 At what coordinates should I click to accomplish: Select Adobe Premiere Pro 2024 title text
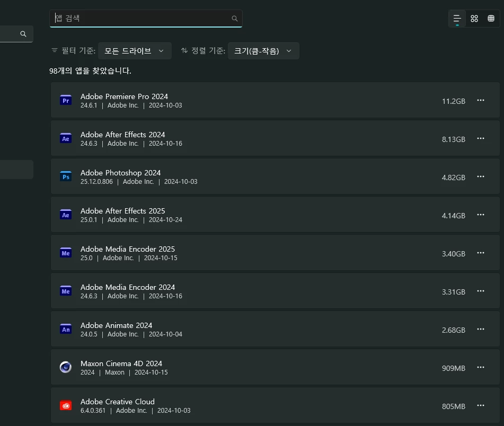[124, 96]
